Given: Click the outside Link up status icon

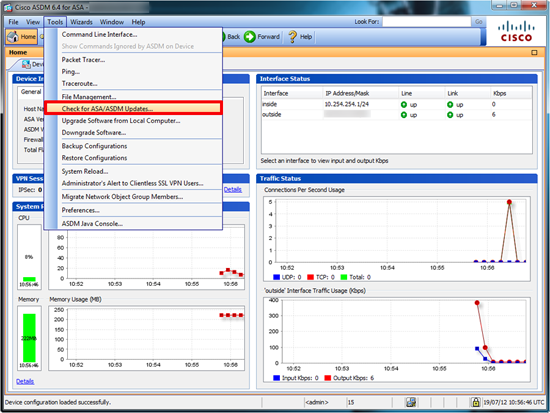Looking at the screenshot, I should point(450,115).
